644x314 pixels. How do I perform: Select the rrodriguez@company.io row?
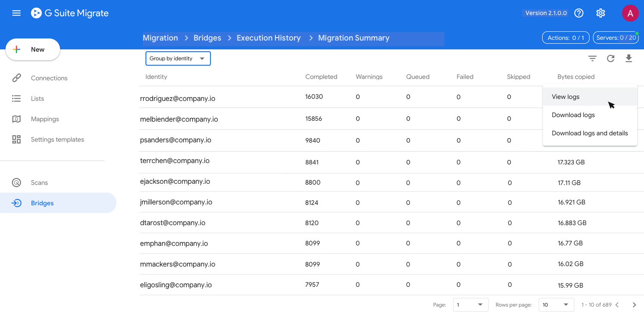(178, 98)
